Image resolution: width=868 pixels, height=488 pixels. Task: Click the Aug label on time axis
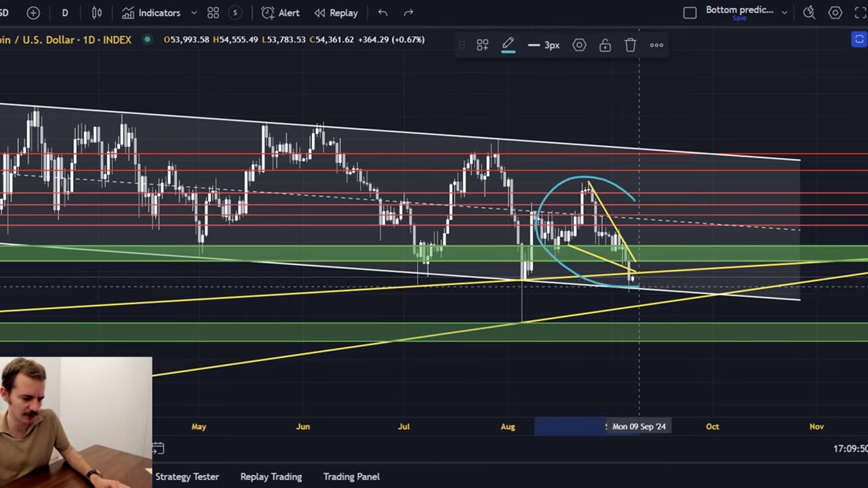pyautogui.click(x=508, y=426)
